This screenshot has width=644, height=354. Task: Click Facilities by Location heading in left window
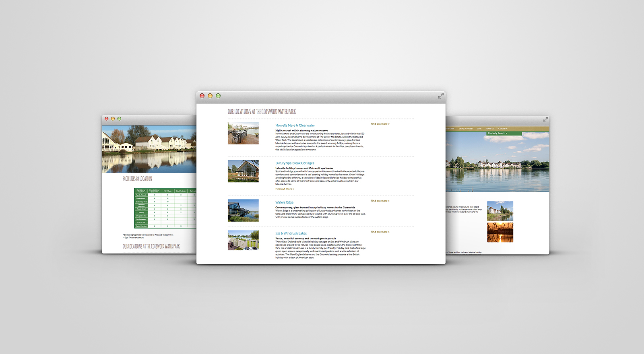pyautogui.click(x=137, y=179)
